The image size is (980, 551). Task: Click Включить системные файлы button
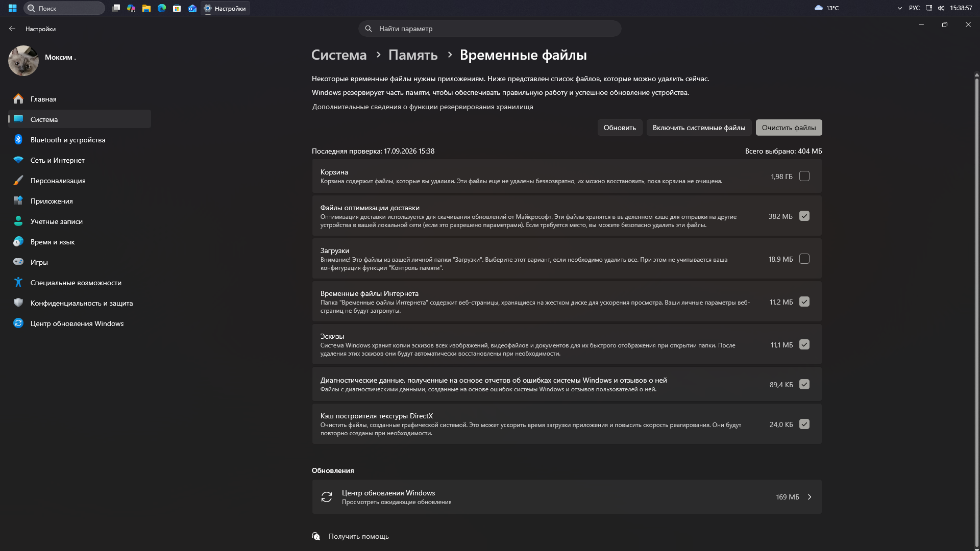tap(699, 128)
